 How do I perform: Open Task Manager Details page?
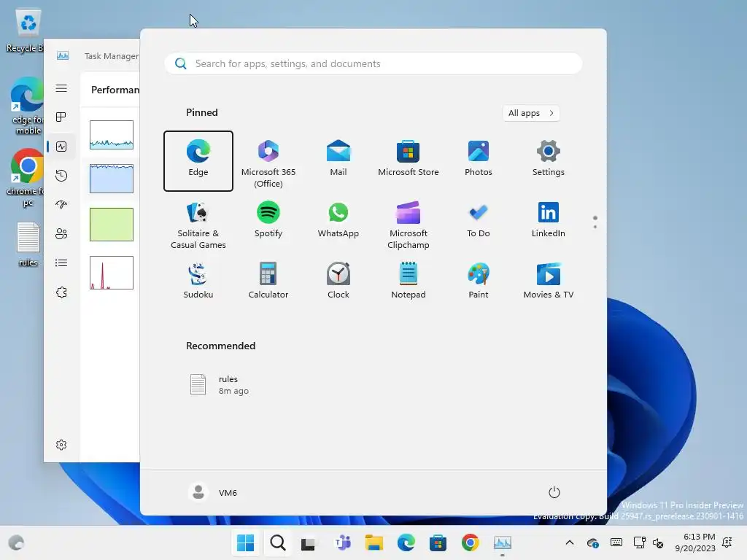[x=61, y=262]
